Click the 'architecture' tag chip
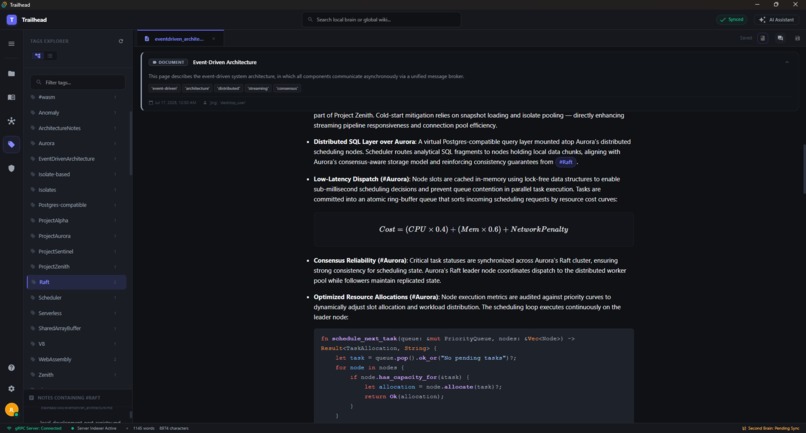806x433 pixels. [x=197, y=88]
